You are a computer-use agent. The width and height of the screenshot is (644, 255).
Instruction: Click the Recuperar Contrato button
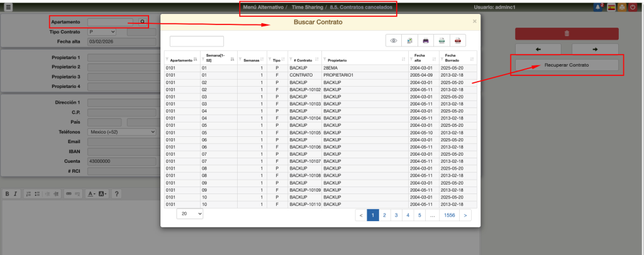(567, 65)
